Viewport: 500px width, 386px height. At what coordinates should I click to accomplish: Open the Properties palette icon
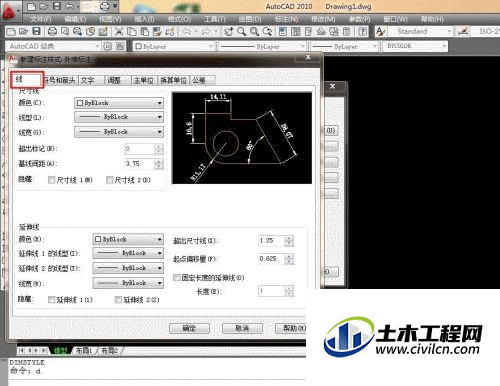pyautogui.click(x=283, y=32)
